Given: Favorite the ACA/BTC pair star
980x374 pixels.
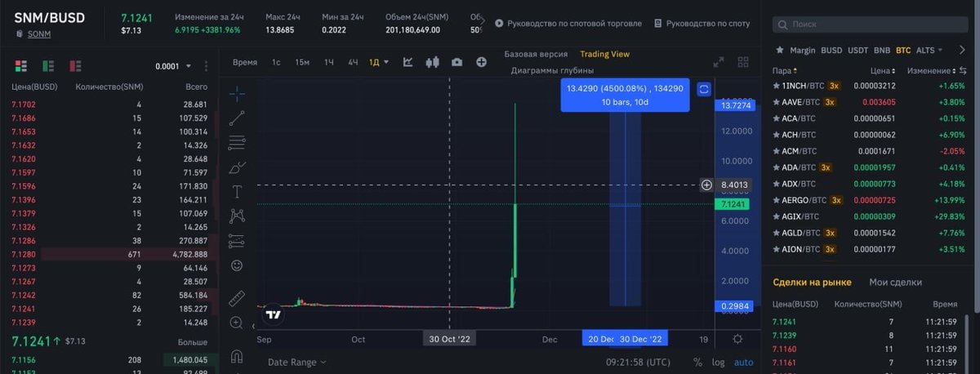Looking at the screenshot, I should 776,118.
